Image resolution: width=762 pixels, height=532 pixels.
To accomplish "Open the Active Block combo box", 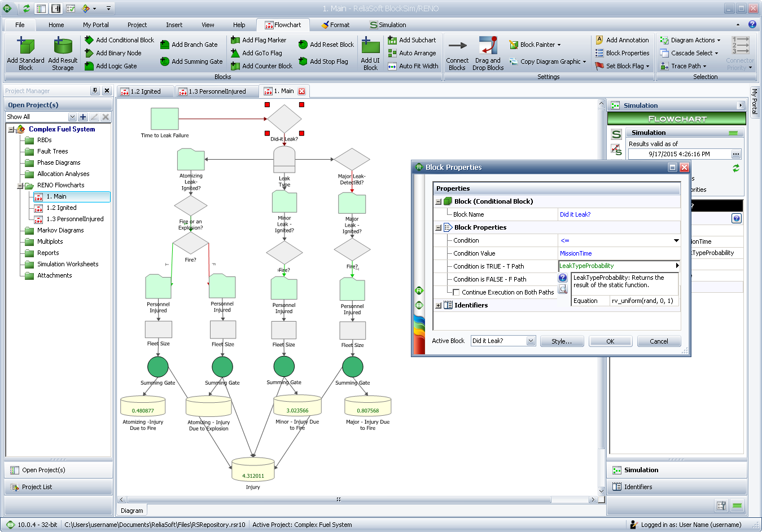I will click(x=531, y=341).
